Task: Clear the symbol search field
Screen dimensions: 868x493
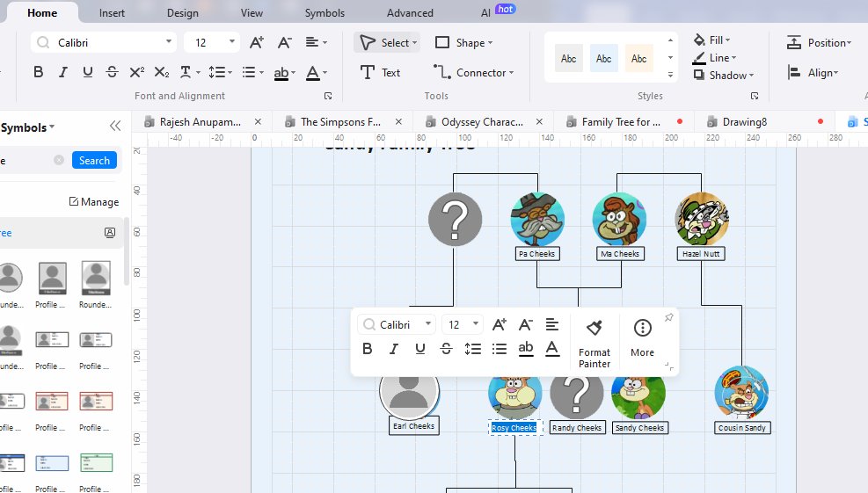Action: (x=59, y=160)
